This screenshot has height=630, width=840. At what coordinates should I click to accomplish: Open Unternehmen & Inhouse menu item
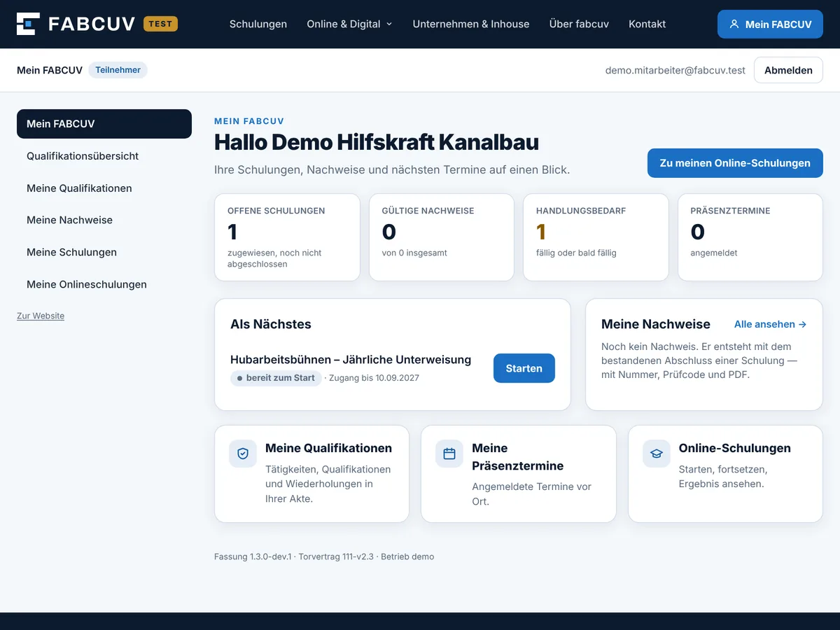471,24
